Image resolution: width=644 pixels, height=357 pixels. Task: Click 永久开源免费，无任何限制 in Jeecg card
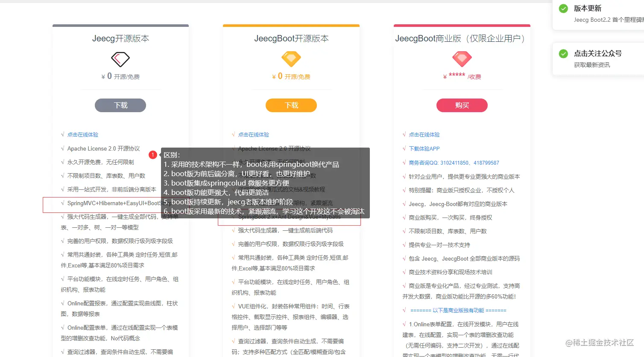pyautogui.click(x=101, y=163)
